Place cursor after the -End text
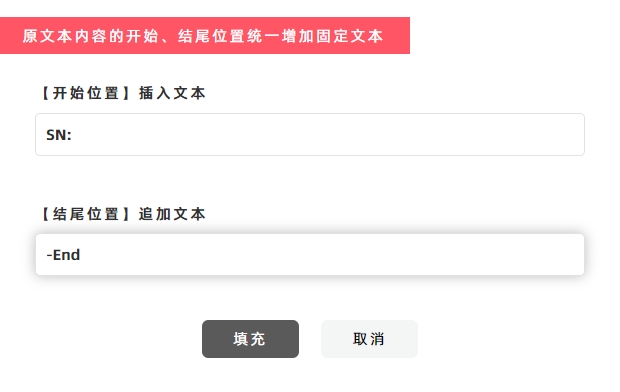This screenshot has height=392, width=620. point(81,255)
